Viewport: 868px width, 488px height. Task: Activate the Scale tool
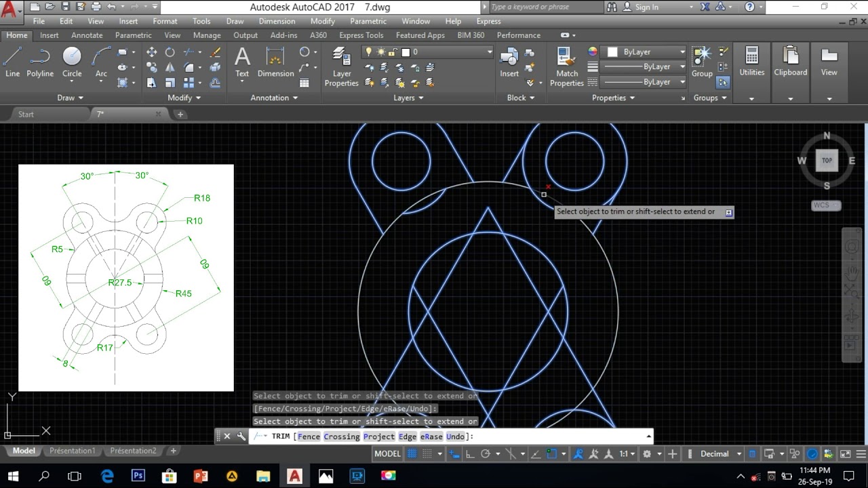170,83
